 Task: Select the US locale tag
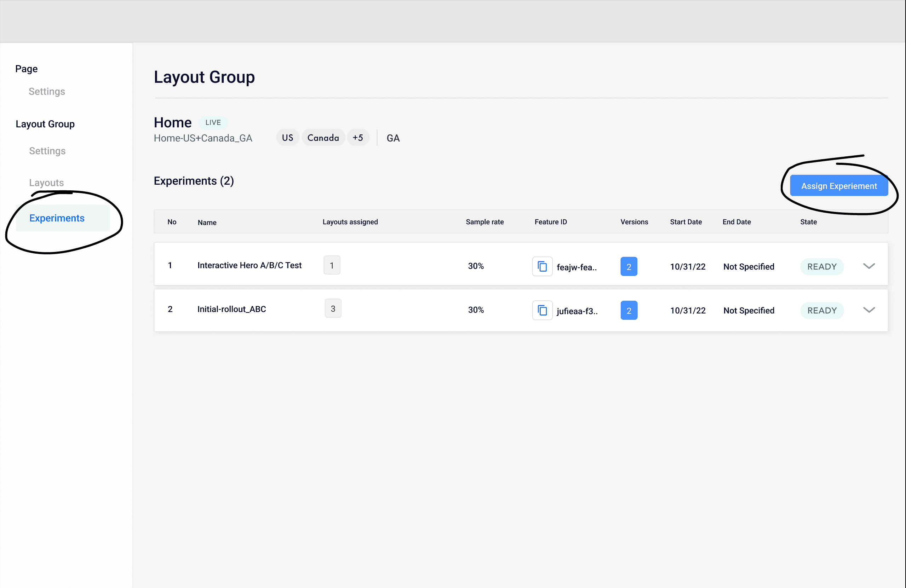[287, 137]
